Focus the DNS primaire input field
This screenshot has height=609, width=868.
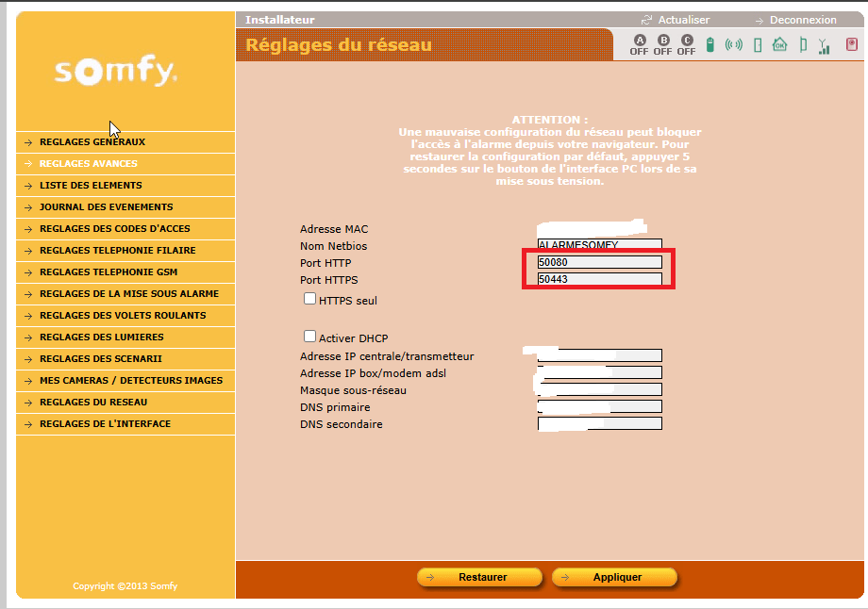pos(599,407)
